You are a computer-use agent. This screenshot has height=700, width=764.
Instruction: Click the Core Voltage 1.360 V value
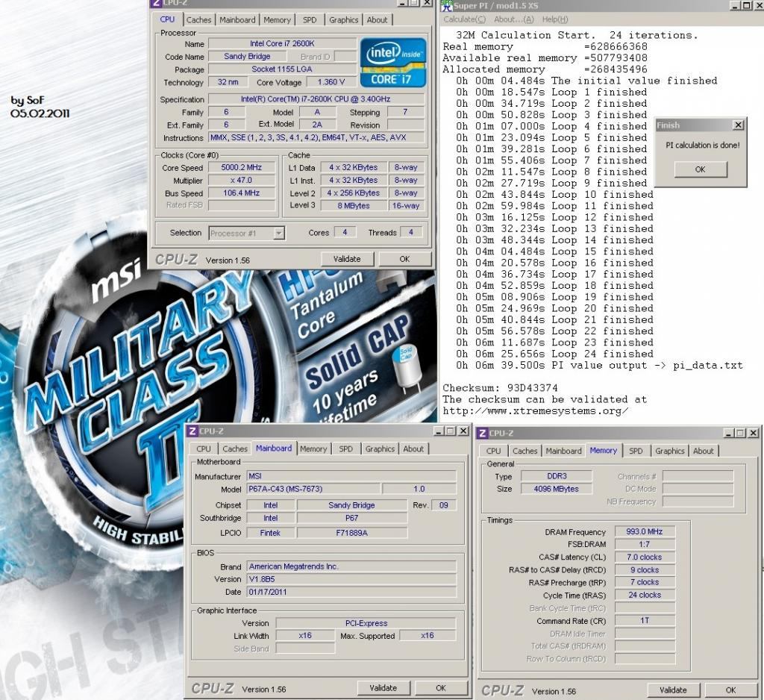331,82
